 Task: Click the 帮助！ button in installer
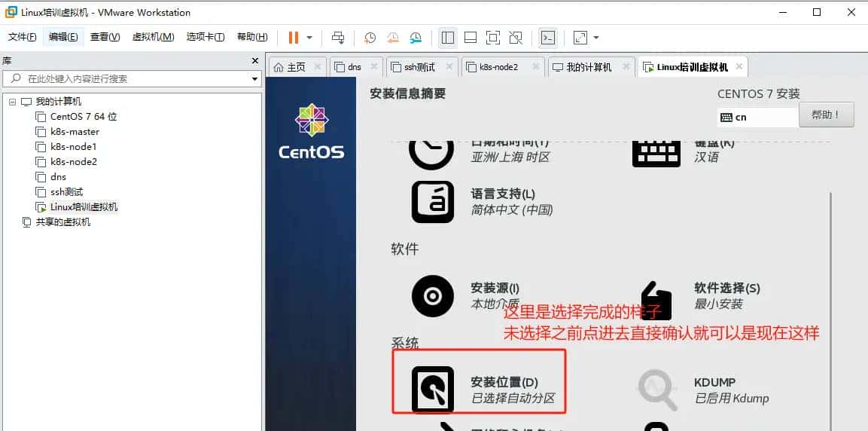826,115
